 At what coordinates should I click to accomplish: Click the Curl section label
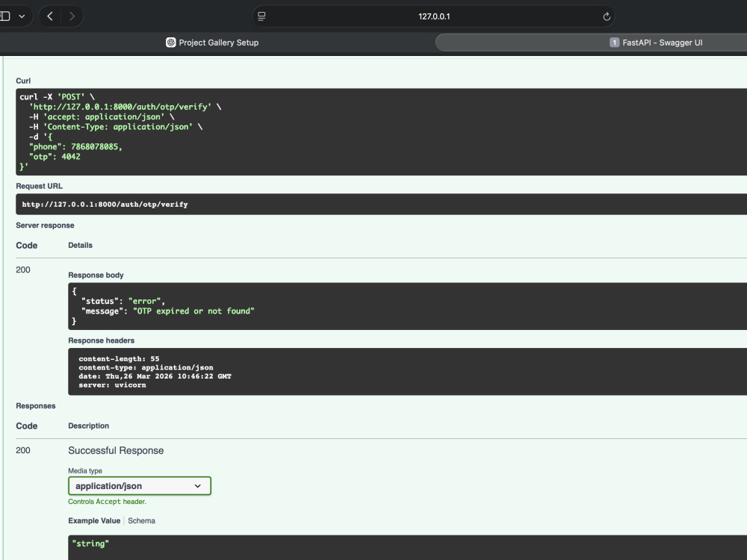pos(23,81)
